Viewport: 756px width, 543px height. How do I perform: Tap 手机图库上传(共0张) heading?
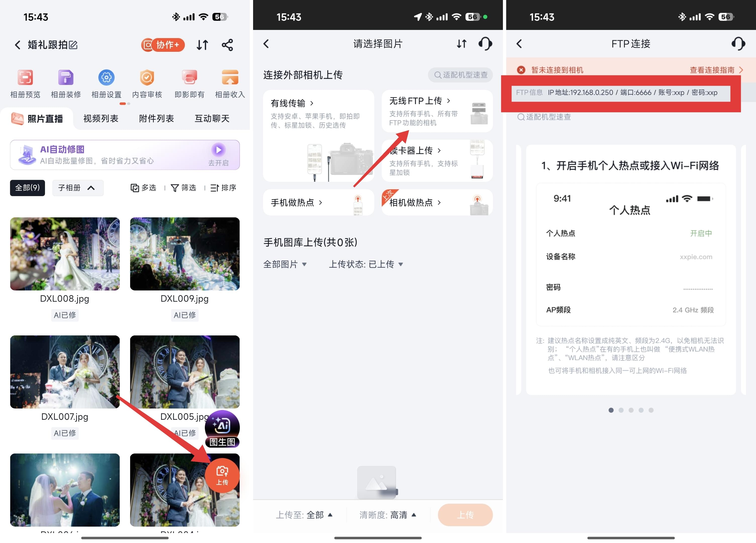tap(310, 242)
